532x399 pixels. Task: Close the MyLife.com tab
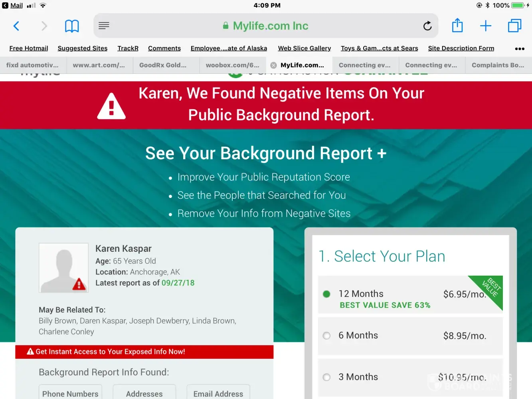(x=273, y=65)
